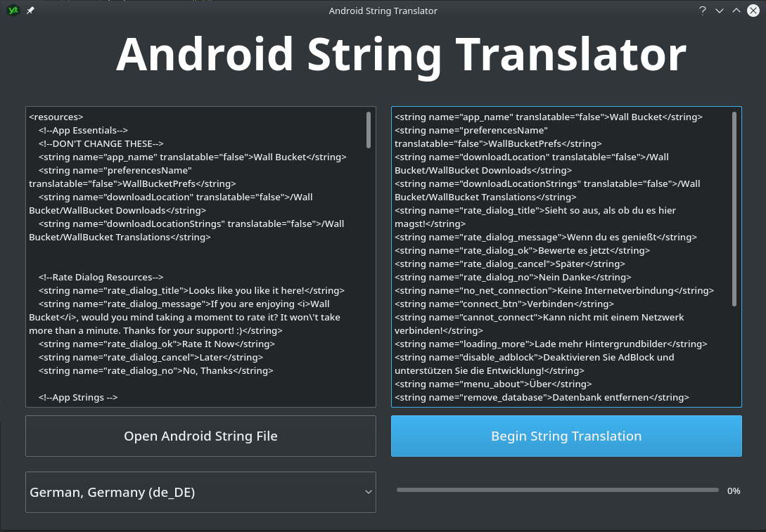Click the <!--App Essentials--> comment line
766x532 pixels.
click(83, 130)
